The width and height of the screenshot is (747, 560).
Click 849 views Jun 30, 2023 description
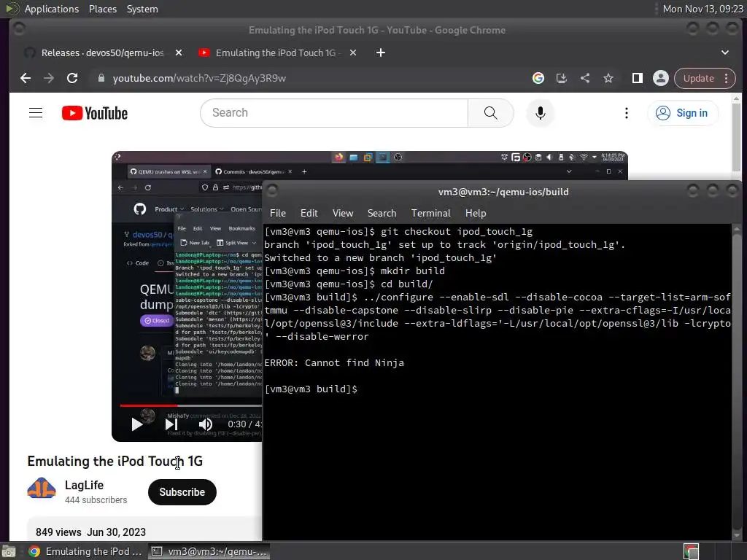click(x=90, y=532)
